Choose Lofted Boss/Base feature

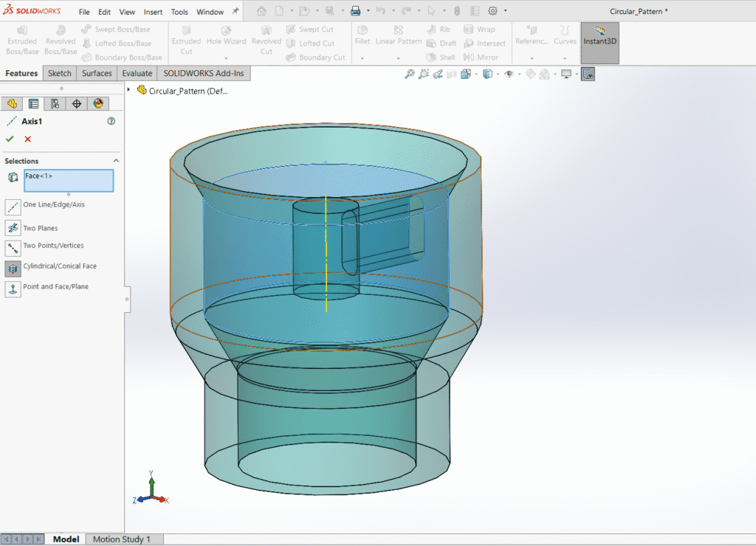click(x=116, y=44)
